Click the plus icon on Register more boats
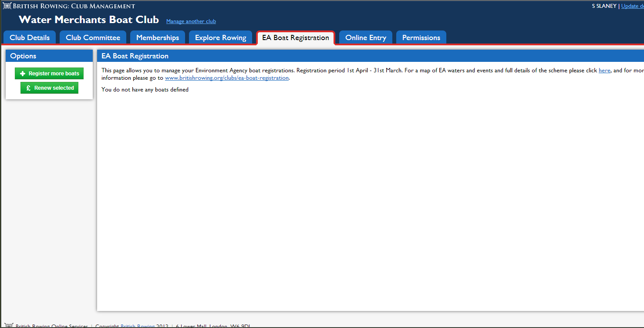The height and width of the screenshot is (328, 644). pos(23,74)
